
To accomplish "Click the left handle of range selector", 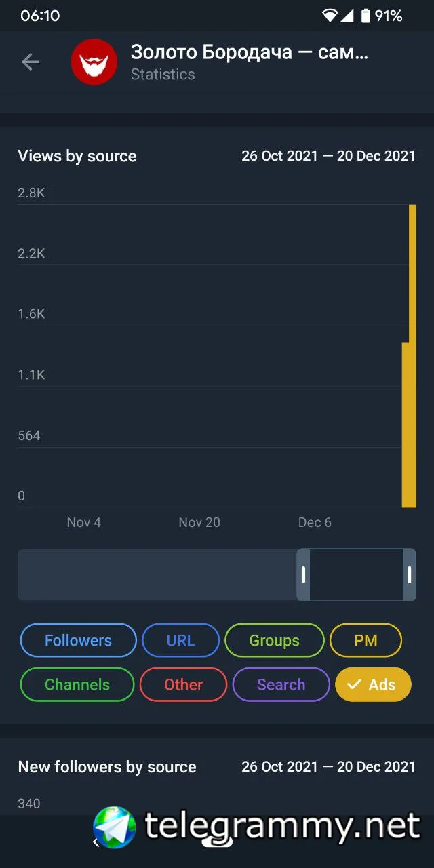I will (x=303, y=575).
